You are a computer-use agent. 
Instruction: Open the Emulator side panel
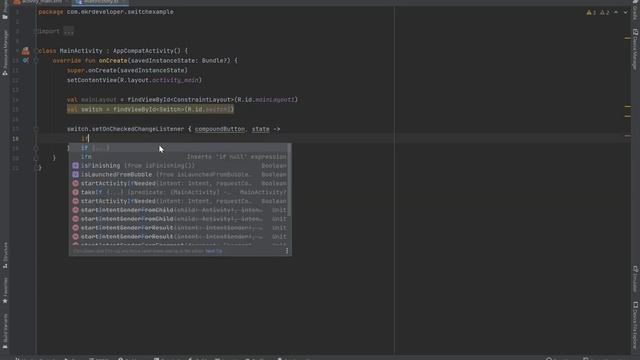tap(635, 279)
